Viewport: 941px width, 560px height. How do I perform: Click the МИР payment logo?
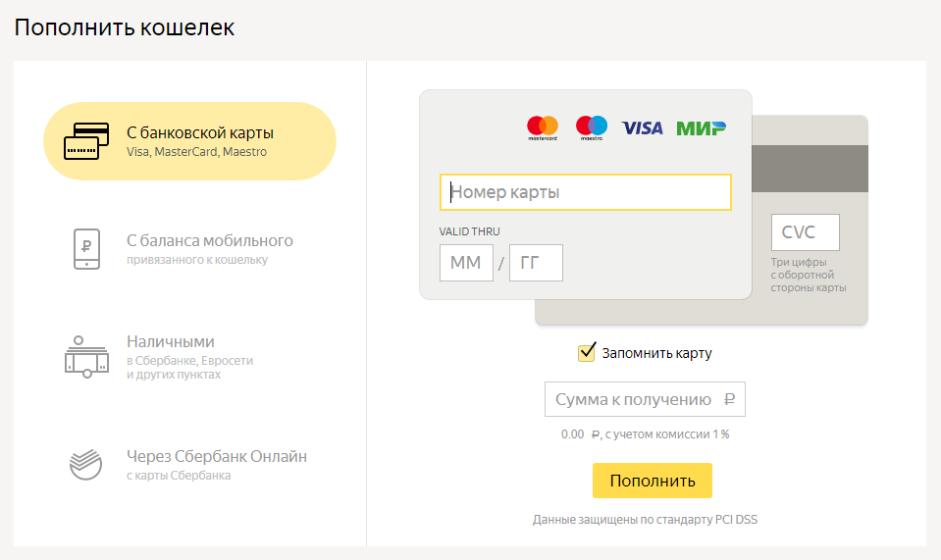pyautogui.click(x=701, y=128)
